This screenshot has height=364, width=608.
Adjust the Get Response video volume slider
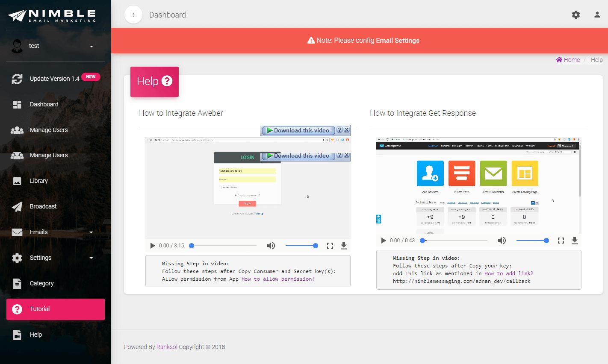click(x=532, y=241)
